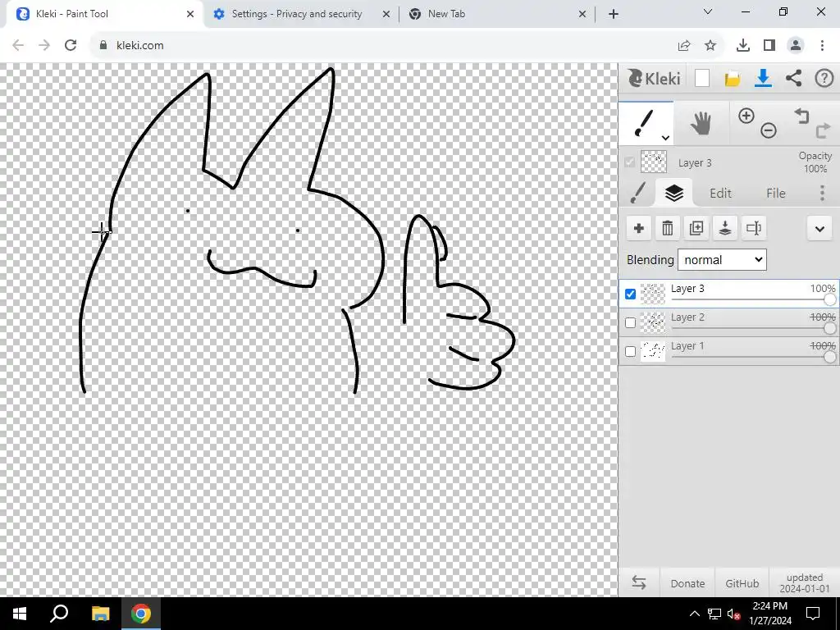840x630 pixels.
Task: Open an image file via folder icon
Action: click(x=733, y=79)
